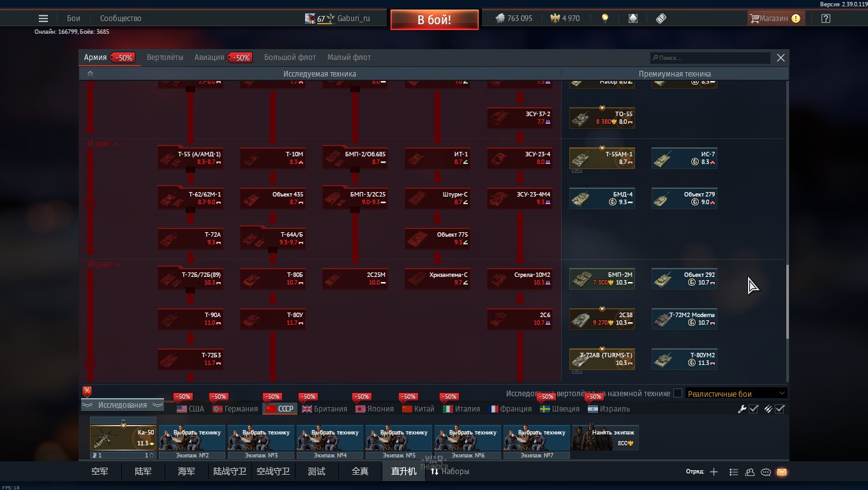The height and width of the screenshot is (490, 868).
Task: Click the auto-ammo refill bullets icon
Action: (x=768, y=409)
